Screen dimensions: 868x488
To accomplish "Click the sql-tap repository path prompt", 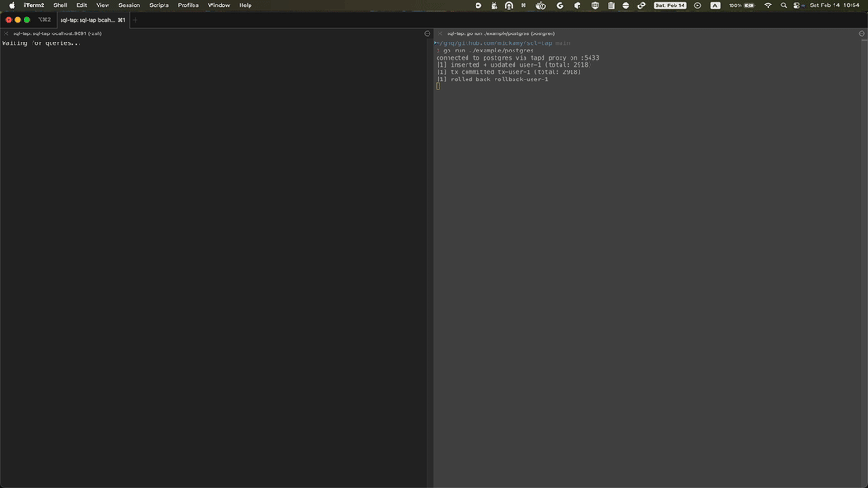I will (494, 43).
